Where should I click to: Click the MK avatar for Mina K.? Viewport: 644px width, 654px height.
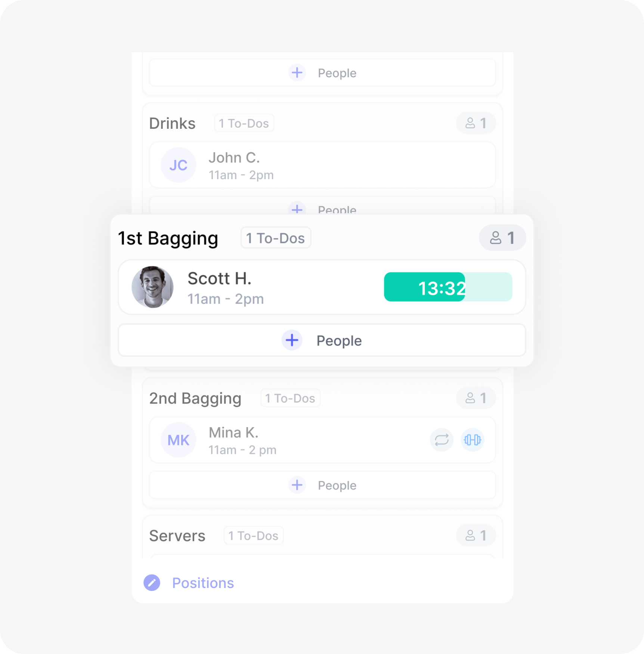click(x=179, y=440)
